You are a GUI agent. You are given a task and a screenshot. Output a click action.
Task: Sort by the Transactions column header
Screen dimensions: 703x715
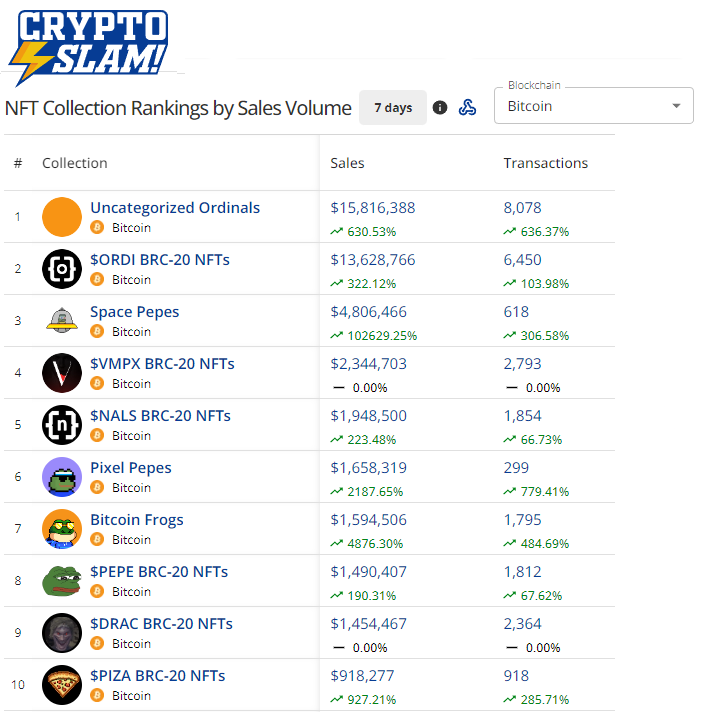545,163
